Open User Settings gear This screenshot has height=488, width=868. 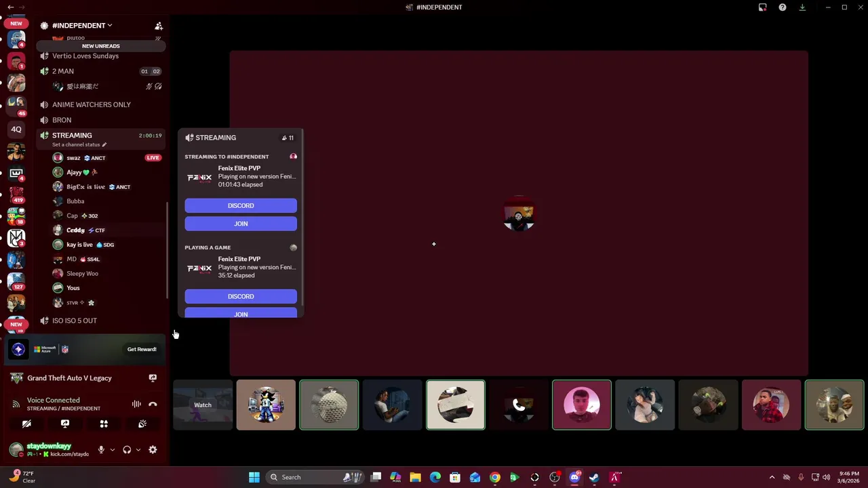[x=153, y=449]
